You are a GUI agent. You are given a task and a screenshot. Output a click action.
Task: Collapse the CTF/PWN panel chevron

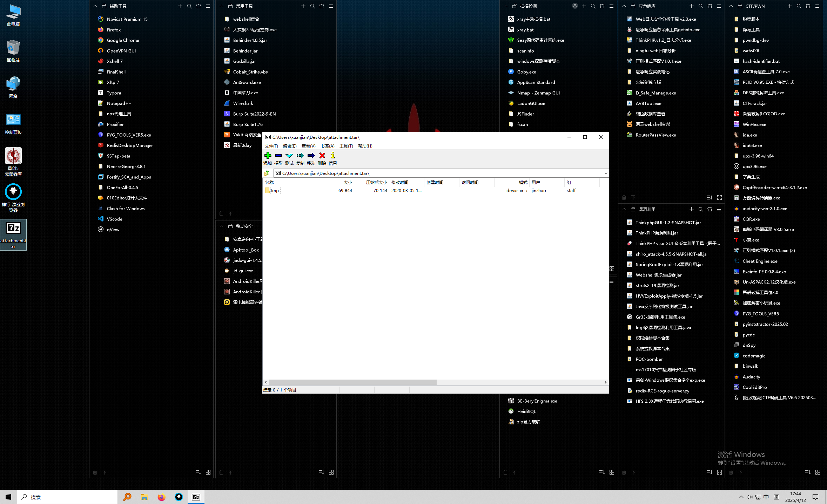point(731,6)
